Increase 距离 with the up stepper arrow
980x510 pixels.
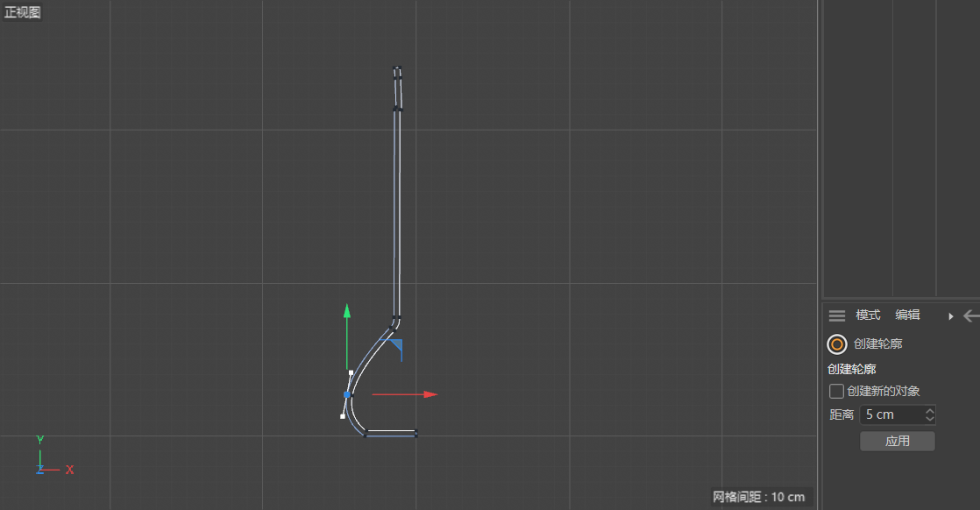point(930,411)
